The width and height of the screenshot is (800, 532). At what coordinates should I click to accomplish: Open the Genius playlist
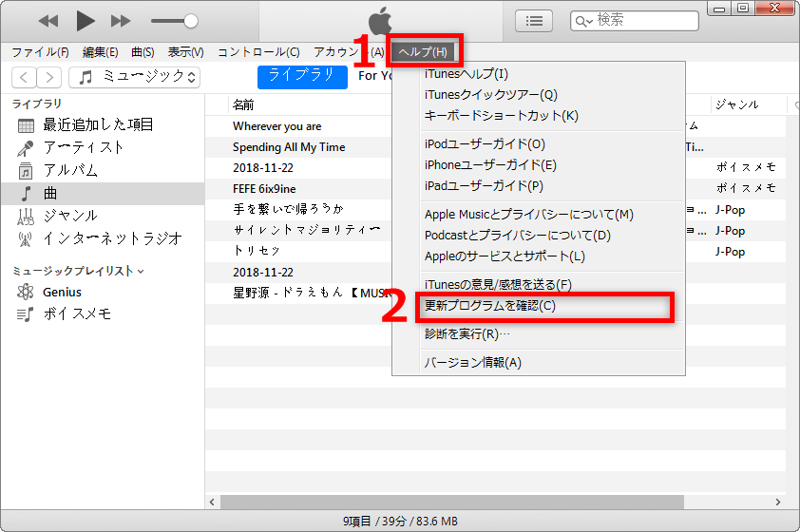(x=62, y=292)
